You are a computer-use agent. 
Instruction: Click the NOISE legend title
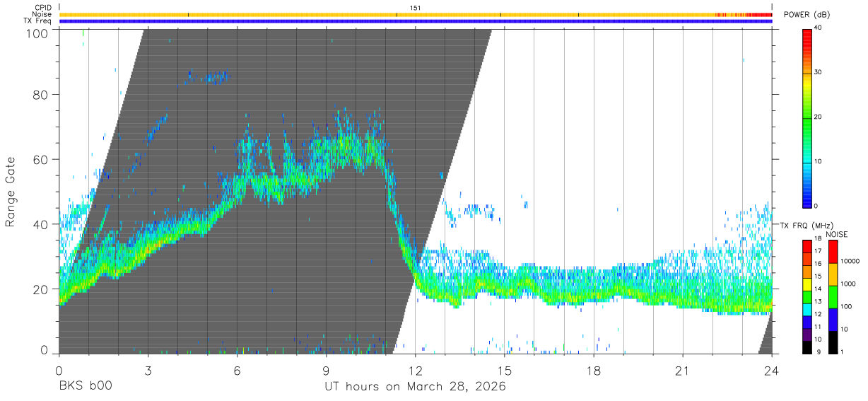[837, 234]
